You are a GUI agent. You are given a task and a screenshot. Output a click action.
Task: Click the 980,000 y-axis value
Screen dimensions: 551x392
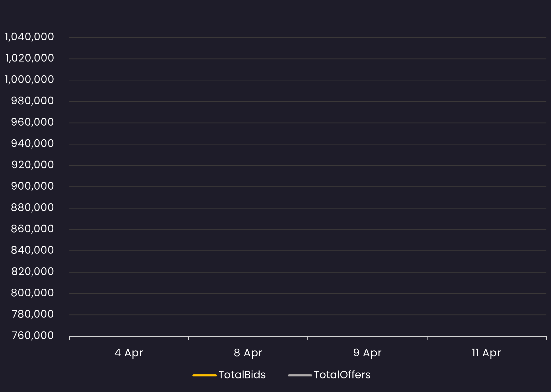coord(32,101)
